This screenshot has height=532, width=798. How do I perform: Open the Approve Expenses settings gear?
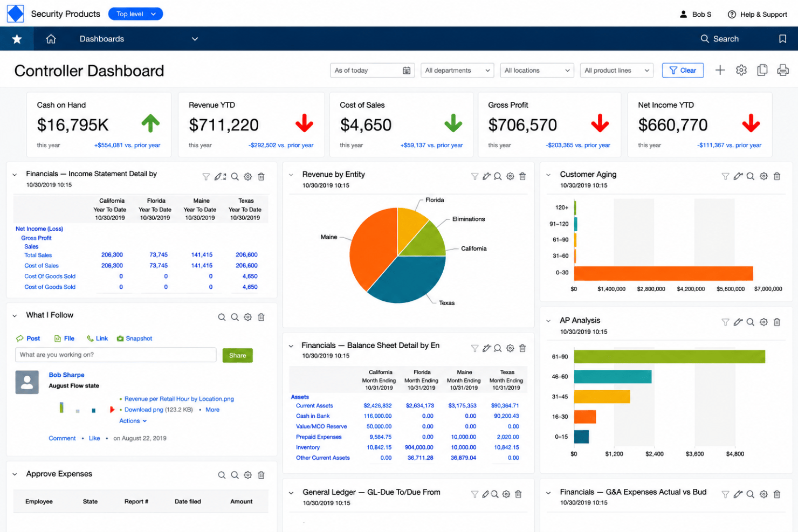pos(247,475)
